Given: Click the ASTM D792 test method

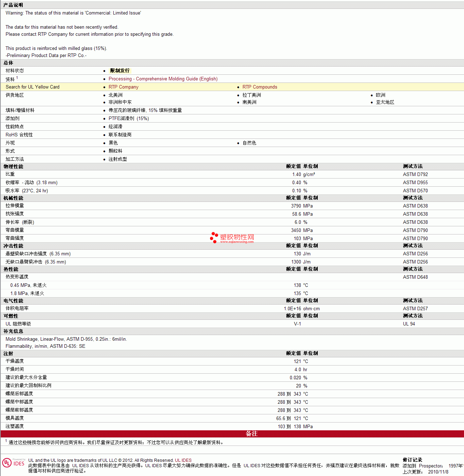Looking at the screenshot, I should (415, 175).
